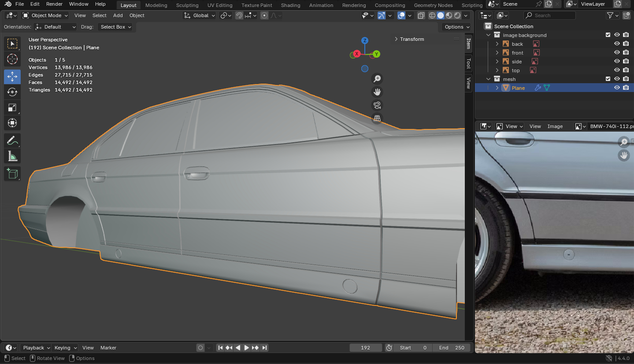Choose the Scale tool
This screenshot has width=634, height=364.
pyautogui.click(x=12, y=108)
